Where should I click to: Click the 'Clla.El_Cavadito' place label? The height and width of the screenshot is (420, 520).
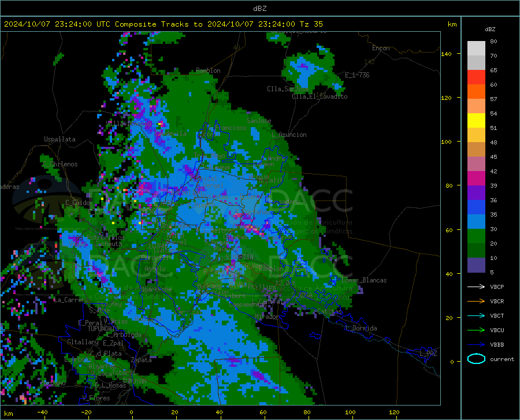[320, 96]
